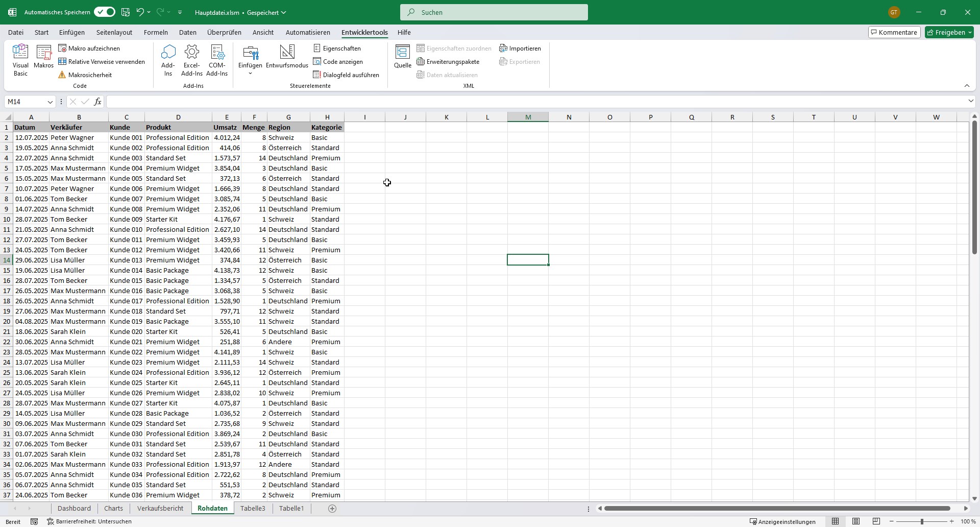
Task: Expand the Freigeben dropdown
Action: tap(968, 32)
